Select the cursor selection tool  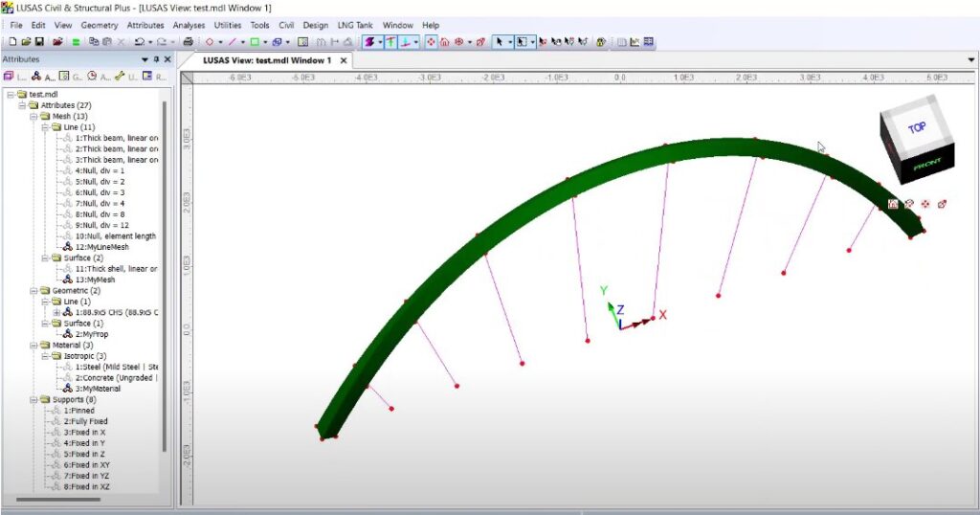499,42
